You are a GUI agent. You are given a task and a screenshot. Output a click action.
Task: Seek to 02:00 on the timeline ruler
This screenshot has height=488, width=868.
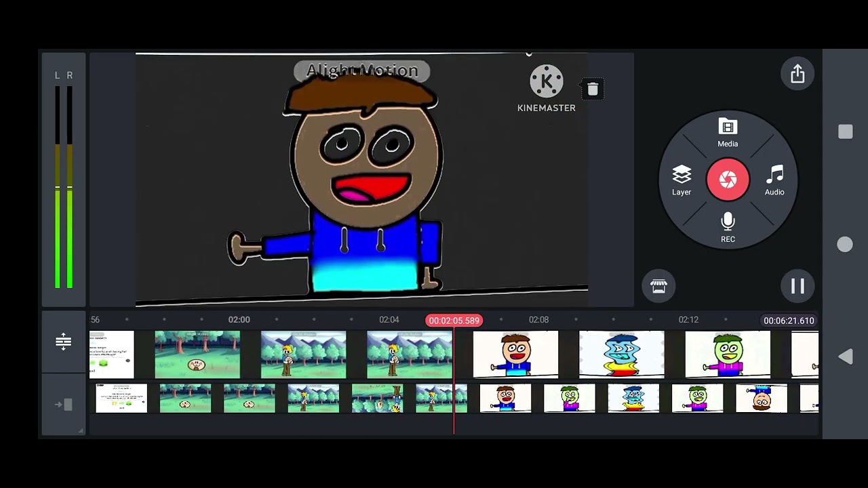[x=239, y=320]
